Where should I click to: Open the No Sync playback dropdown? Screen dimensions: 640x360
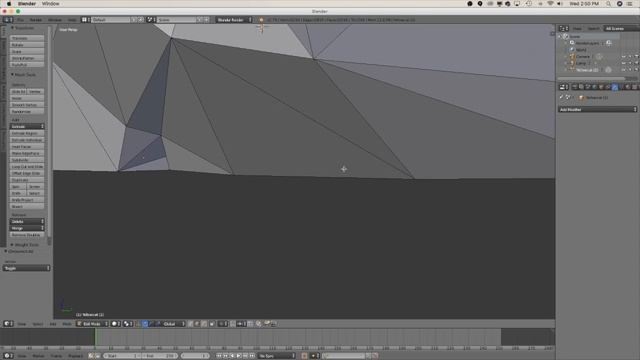pos(277,356)
